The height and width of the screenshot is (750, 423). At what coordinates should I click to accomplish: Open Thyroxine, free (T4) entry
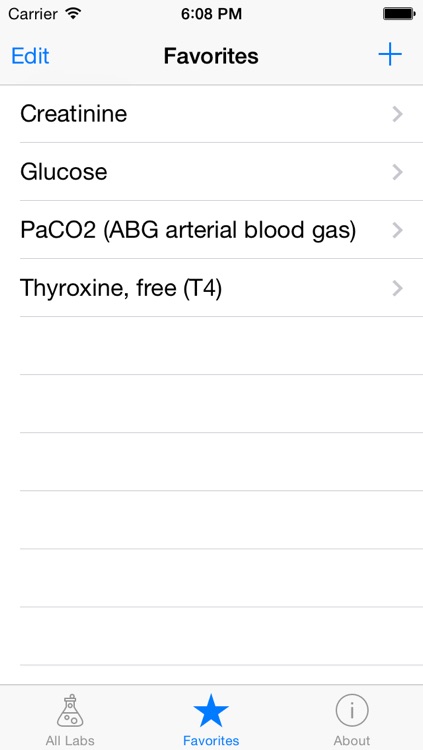tap(212, 288)
